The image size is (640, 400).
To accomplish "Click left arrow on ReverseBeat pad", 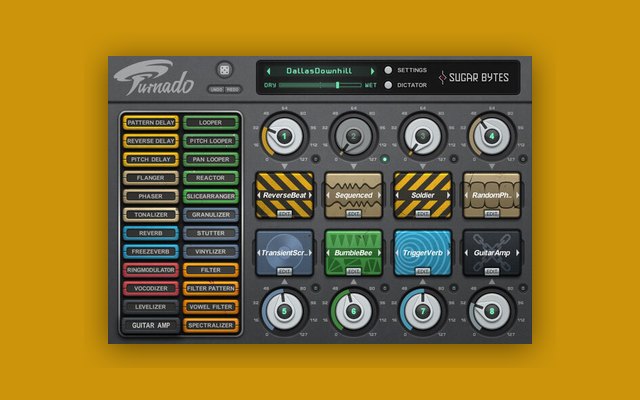I will (x=259, y=195).
